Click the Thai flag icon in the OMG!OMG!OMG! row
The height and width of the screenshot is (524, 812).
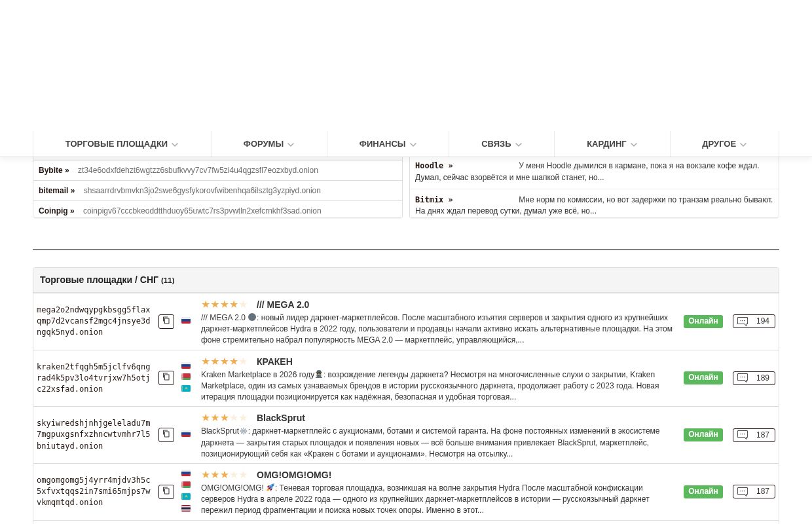[186, 508]
